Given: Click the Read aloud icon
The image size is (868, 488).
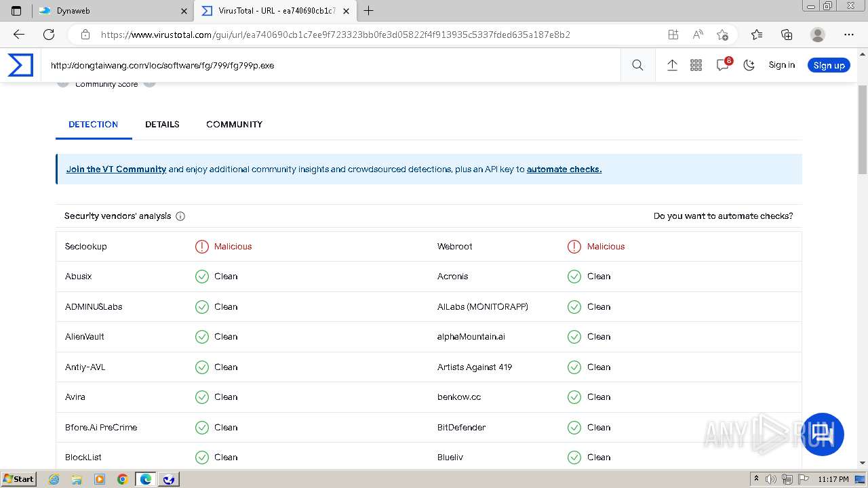Looking at the screenshot, I should click(697, 35).
